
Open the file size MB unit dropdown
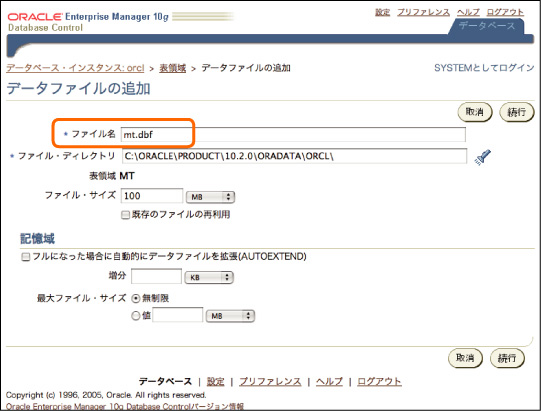tap(210, 197)
